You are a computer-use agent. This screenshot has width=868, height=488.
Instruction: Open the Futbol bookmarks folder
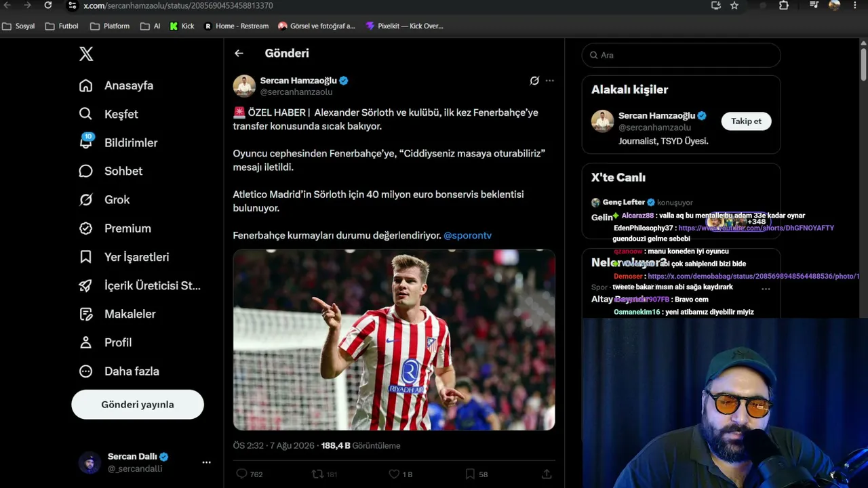[62, 26]
